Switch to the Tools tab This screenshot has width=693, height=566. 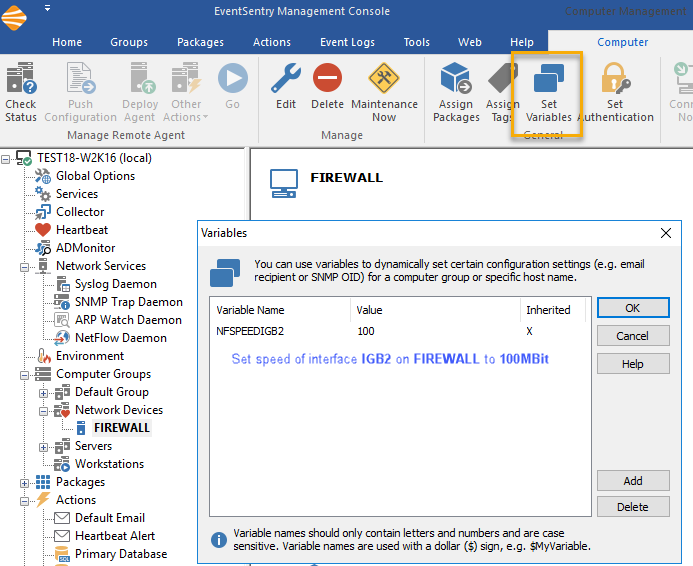(416, 42)
